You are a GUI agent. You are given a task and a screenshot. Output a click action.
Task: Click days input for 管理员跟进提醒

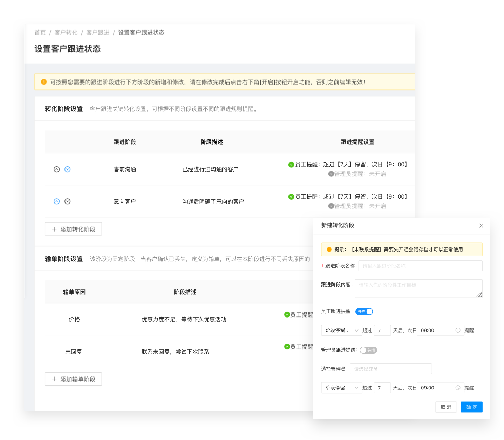[x=382, y=388]
